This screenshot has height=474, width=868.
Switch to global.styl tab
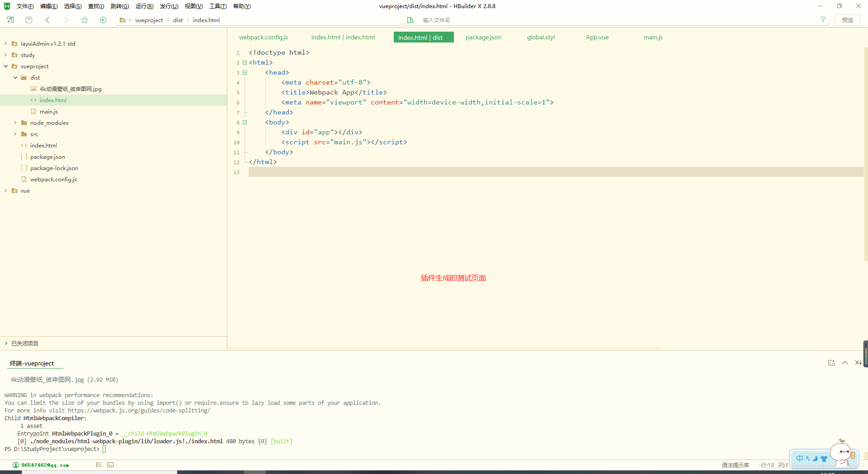pyautogui.click(x=541, y=37)
